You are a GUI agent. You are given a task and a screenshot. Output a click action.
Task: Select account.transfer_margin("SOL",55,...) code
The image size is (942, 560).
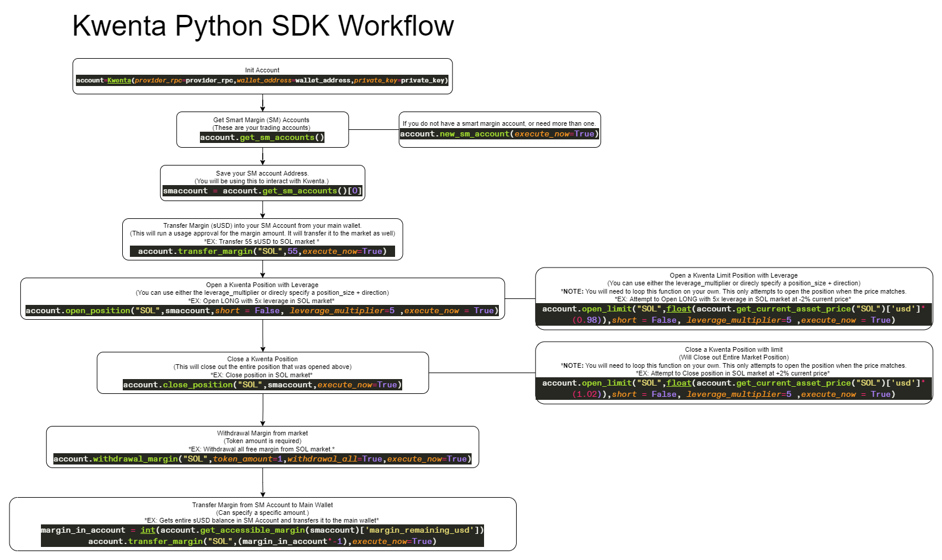pyautogui.click(x=262, y=251)
